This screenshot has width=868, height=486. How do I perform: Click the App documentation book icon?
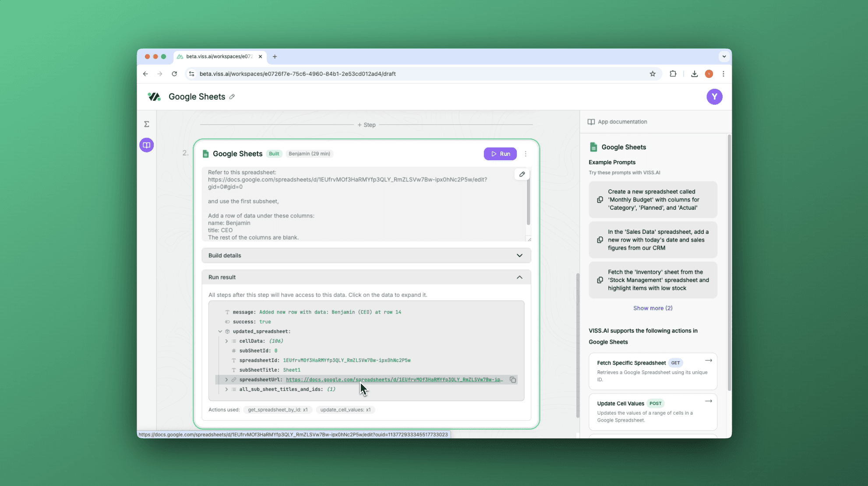591,122
